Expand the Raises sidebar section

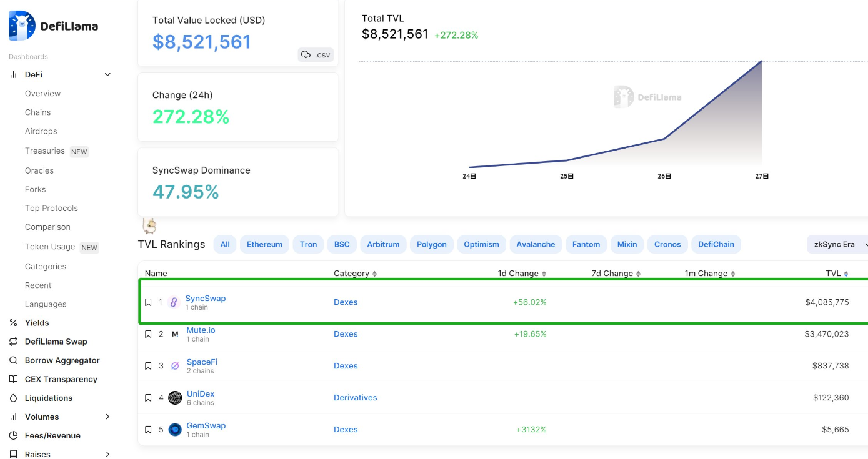107,454
